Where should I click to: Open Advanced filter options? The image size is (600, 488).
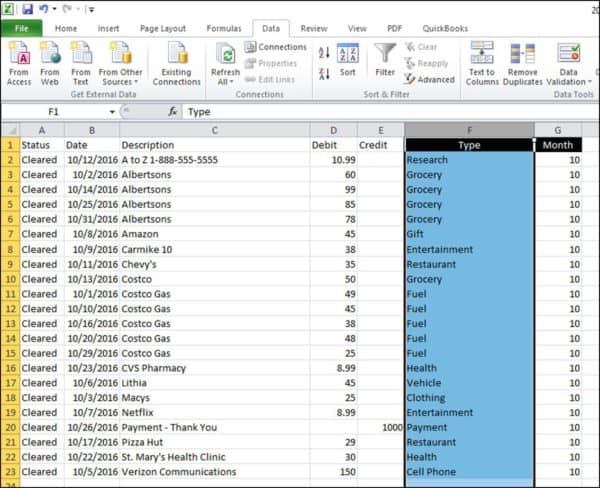click(429, 79)
